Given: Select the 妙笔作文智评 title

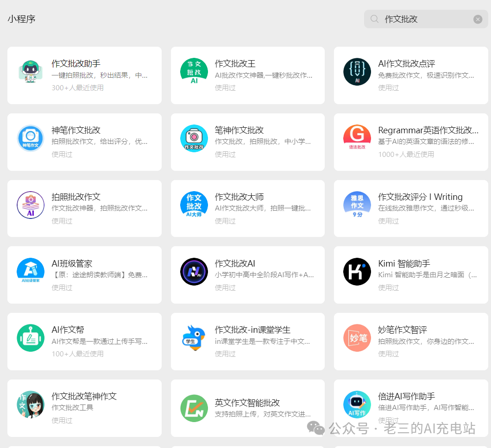Looking at the screenshot, I should 403,330.
